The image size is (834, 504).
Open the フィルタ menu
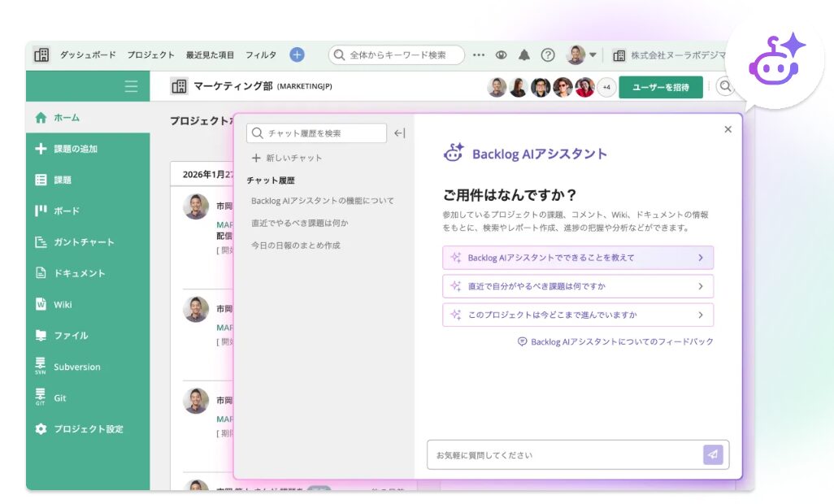[261, 54]
